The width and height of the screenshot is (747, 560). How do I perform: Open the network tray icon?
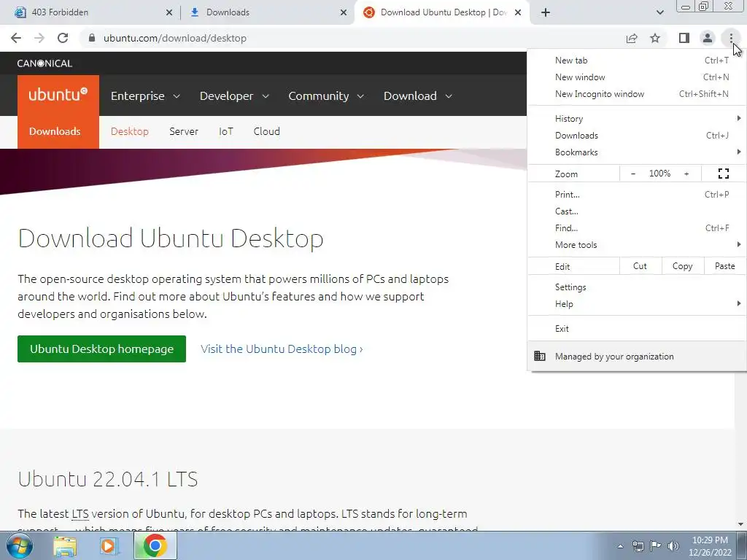[638, 546]
